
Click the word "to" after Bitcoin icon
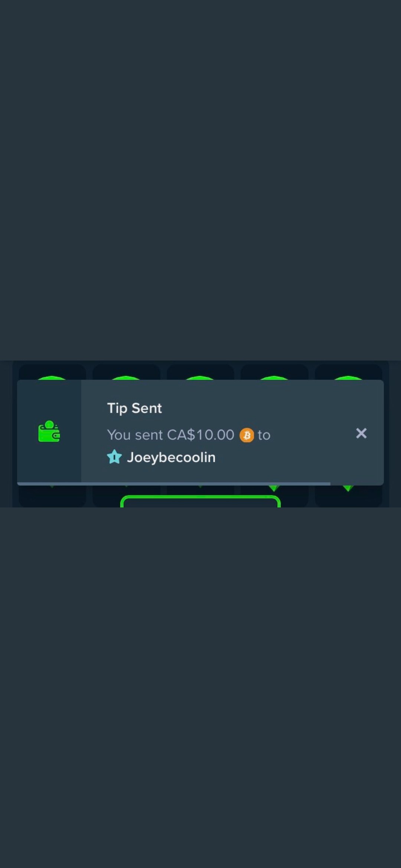(264, 435)
